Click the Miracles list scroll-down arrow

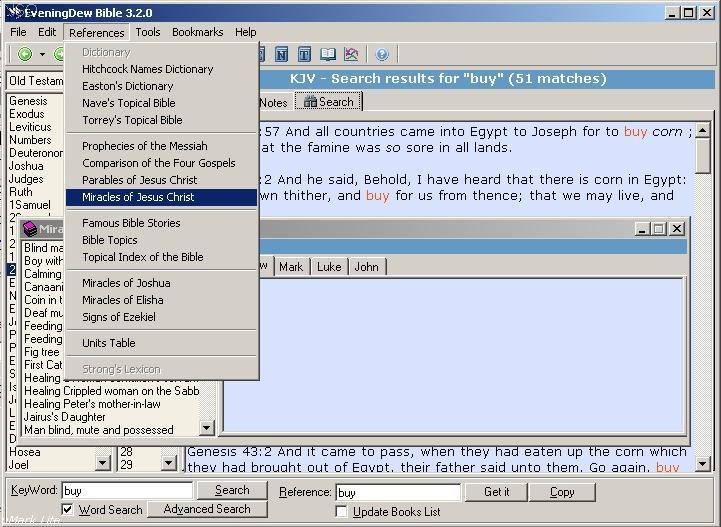206,428
